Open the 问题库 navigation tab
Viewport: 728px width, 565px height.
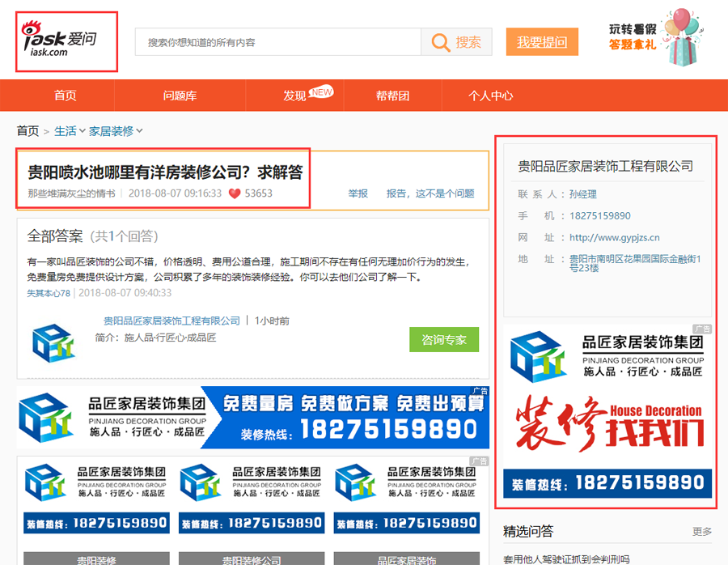(x=180, y=96)
